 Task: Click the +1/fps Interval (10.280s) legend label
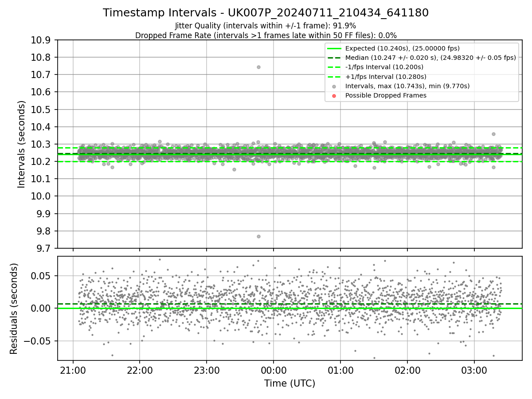point(385,77)
